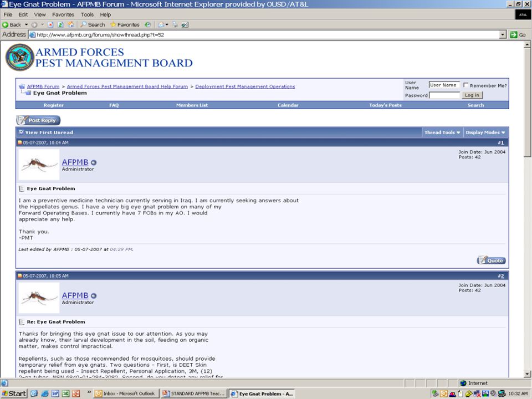
Task: Click the View First Unread arrow icon
Action: (x=21, y=132)
